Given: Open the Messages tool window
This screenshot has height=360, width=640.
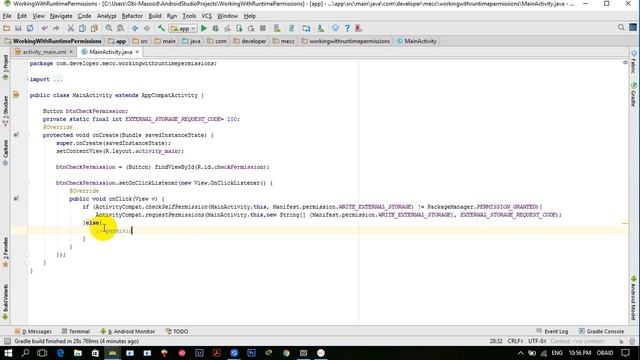Looking at the screenshot, I should 33,331.
